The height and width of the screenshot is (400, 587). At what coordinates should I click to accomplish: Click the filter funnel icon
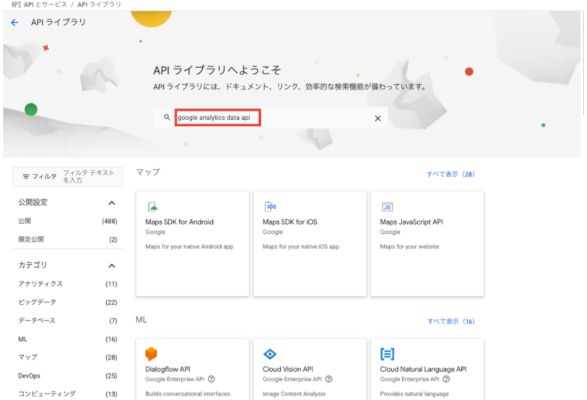click(x=26, y=176)
